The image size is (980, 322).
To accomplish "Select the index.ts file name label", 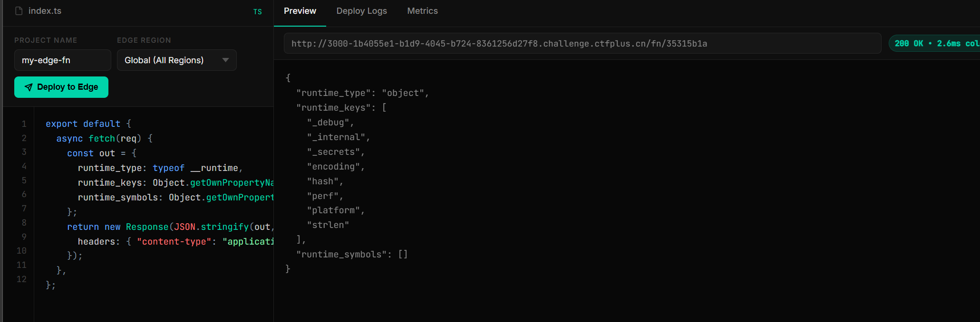I will click(45, 11).
